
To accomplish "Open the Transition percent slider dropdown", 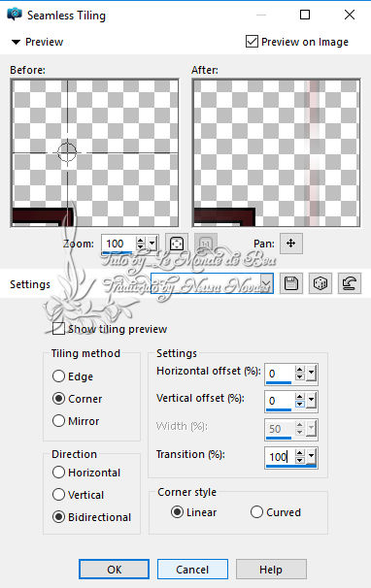I will (x=312, y=456).
